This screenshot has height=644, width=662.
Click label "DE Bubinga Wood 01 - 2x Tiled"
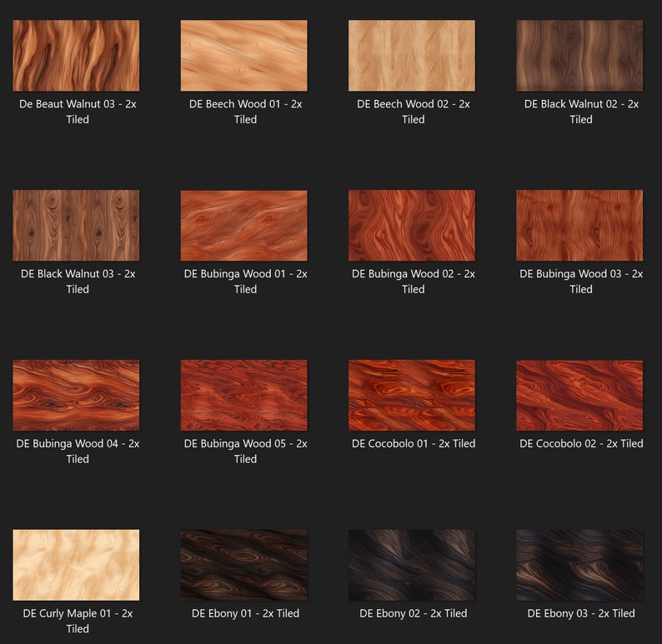(245, 282)
